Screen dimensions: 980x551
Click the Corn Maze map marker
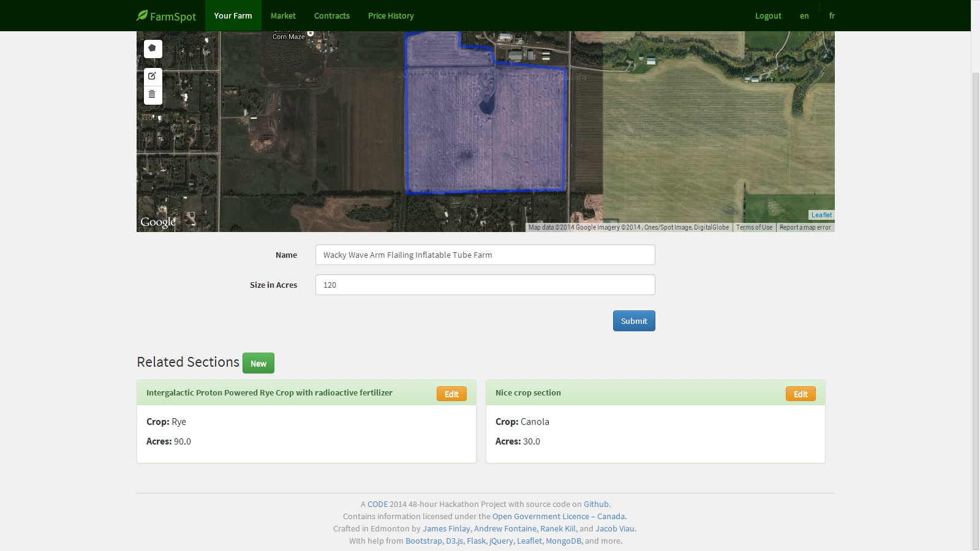coord(311,34)
